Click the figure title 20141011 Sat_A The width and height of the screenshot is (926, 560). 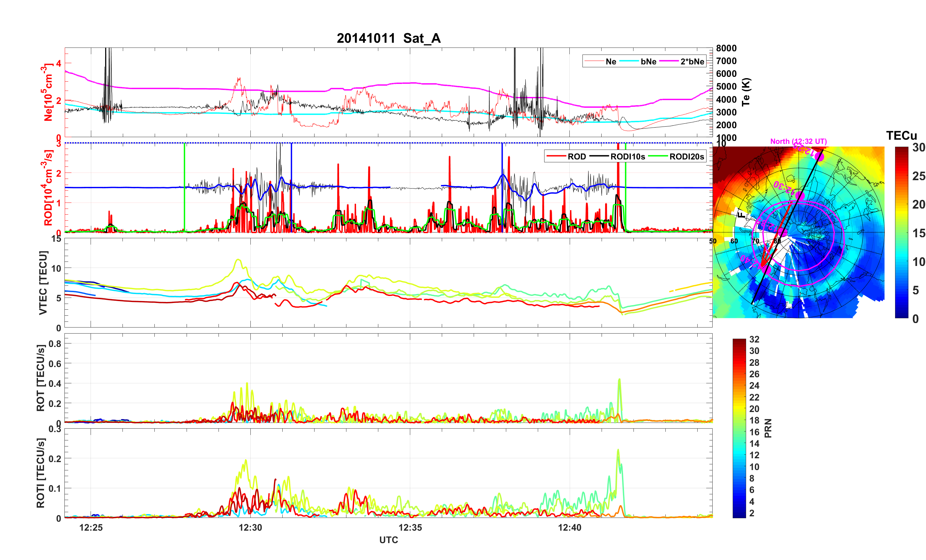pyautogui.click(x=388, y=38)
